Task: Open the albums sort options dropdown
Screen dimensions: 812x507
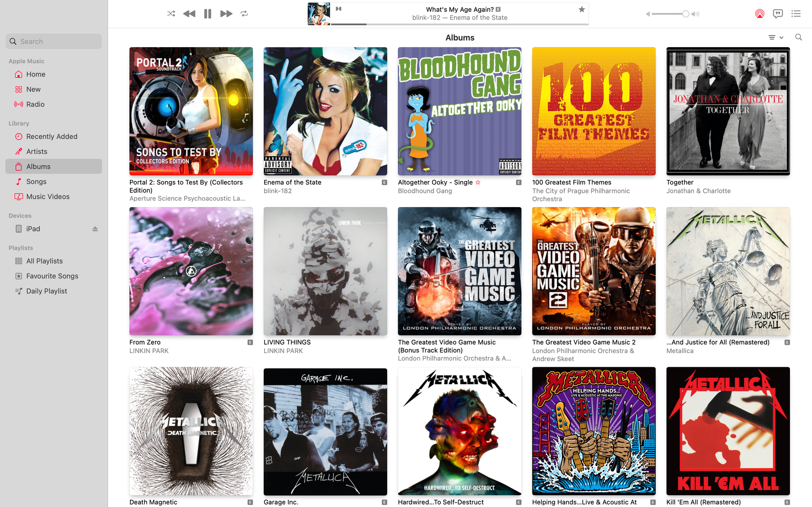Action: click(776, 37)
